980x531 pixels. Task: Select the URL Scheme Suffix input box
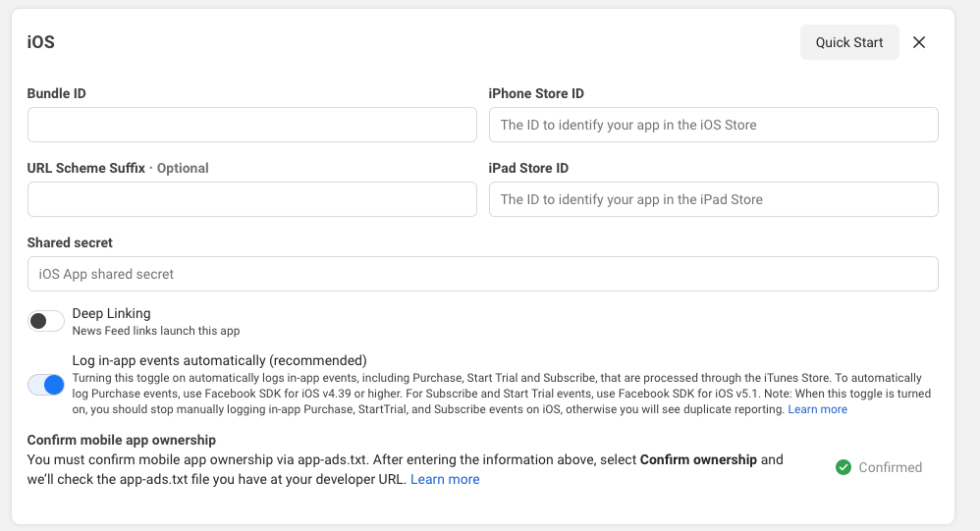click(x=252, y=199)
